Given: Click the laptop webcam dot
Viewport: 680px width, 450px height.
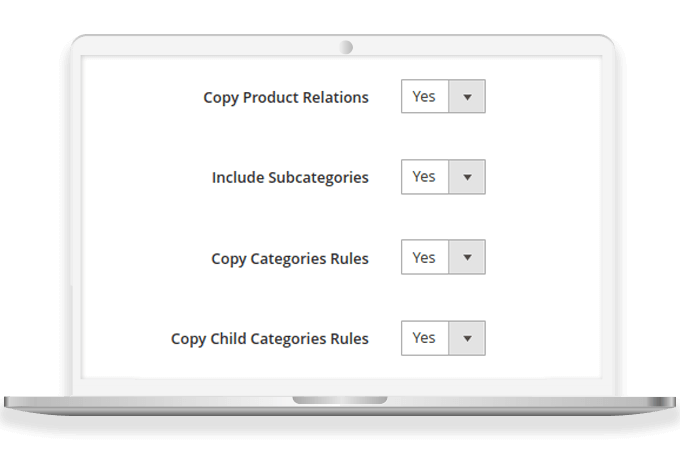Looking at the screenshot, I should pyautogui.click(x=346, y=47).
